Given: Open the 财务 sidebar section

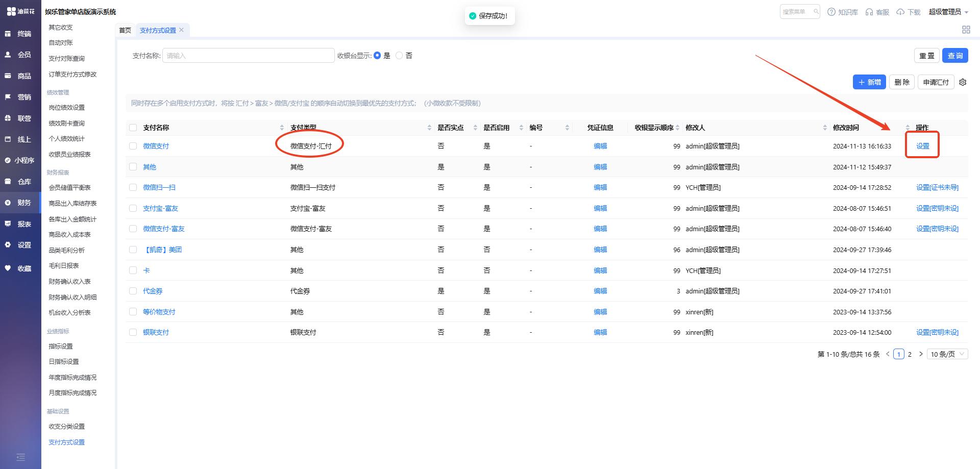Looking at the screenshot, I should [20, 203].
